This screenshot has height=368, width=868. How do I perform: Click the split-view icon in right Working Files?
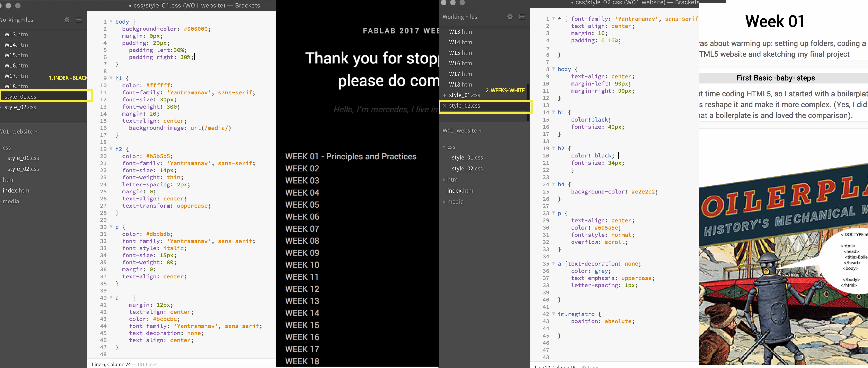point(522,17)
